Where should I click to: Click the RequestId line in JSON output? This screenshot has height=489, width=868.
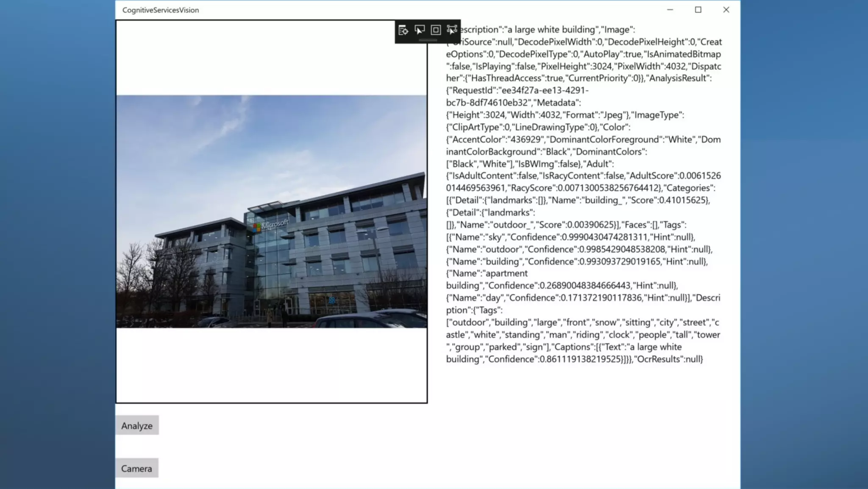517,90
